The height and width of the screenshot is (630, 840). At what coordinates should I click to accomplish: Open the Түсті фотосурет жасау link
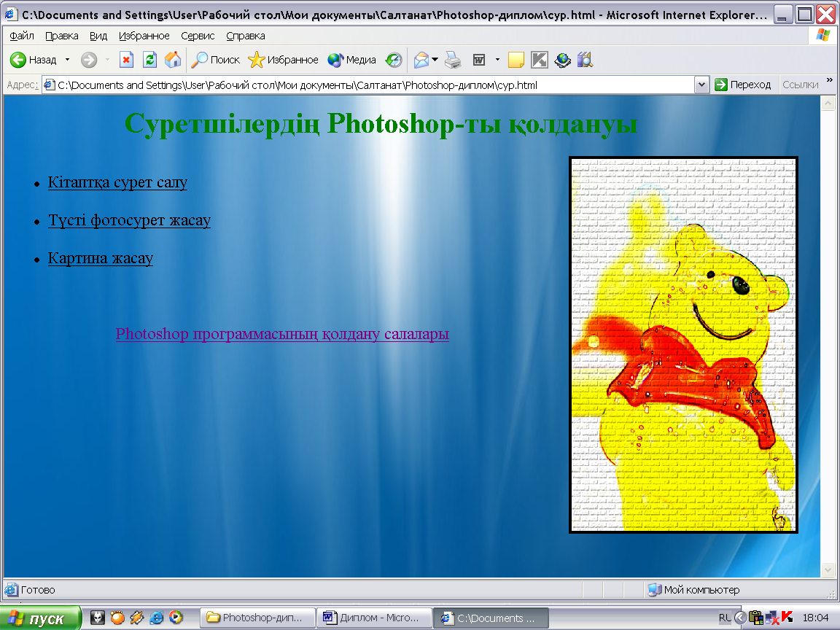pyautogui.click(x=129, y=220)
